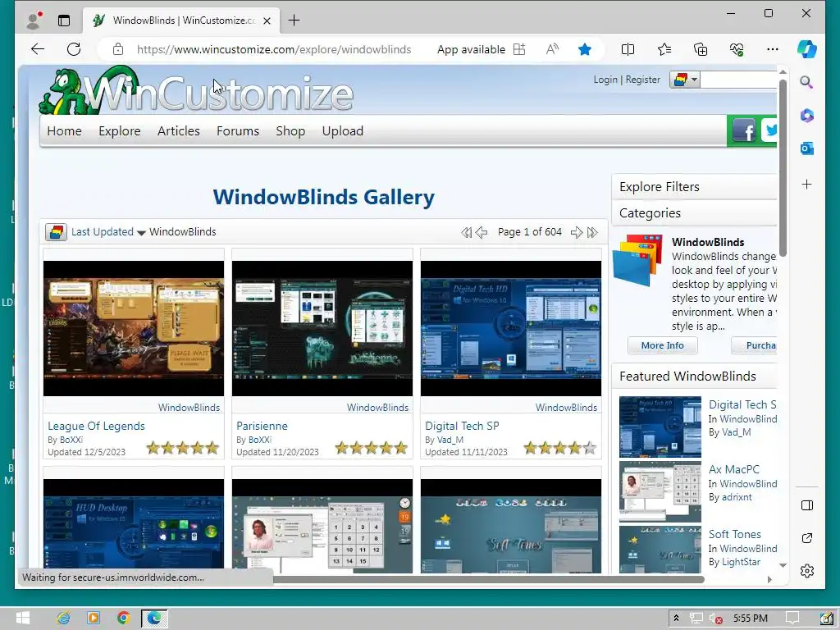The height and width of the screenshot is (630, 840).
Task: Open the Explore menu item
Action: 120,130
